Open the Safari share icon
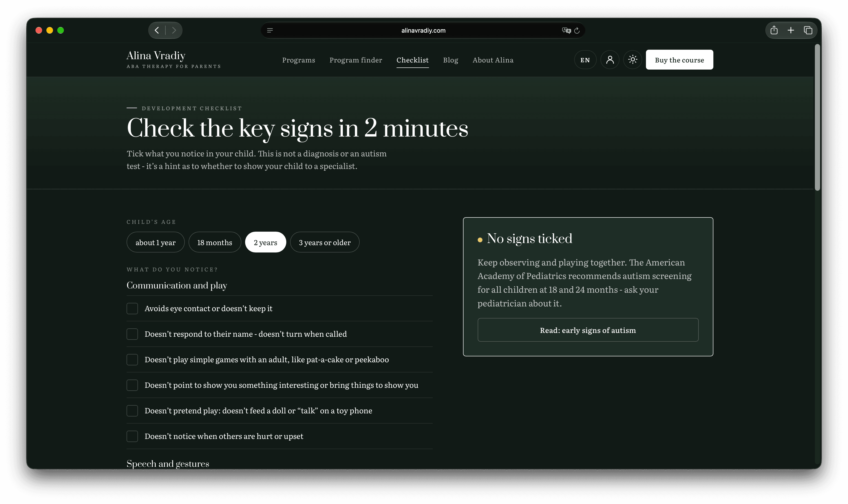Viewport: 848px width, 504px height. click(774, 30)
